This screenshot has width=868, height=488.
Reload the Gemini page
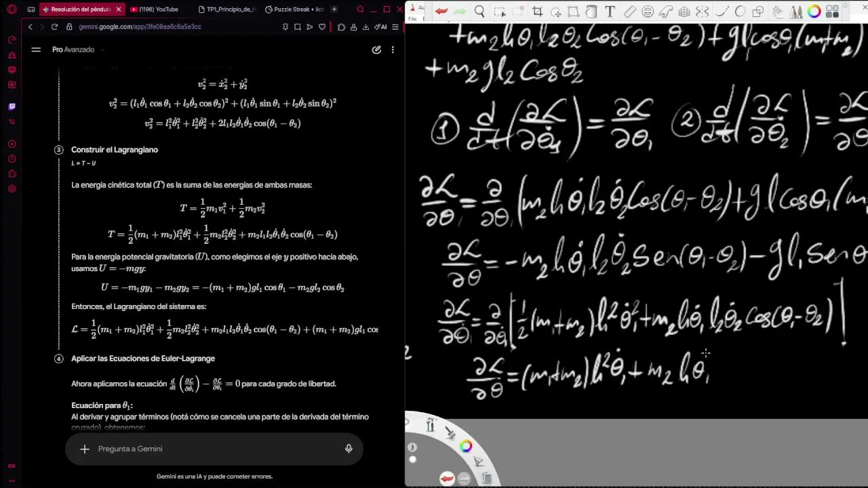[x=54, y=26]
